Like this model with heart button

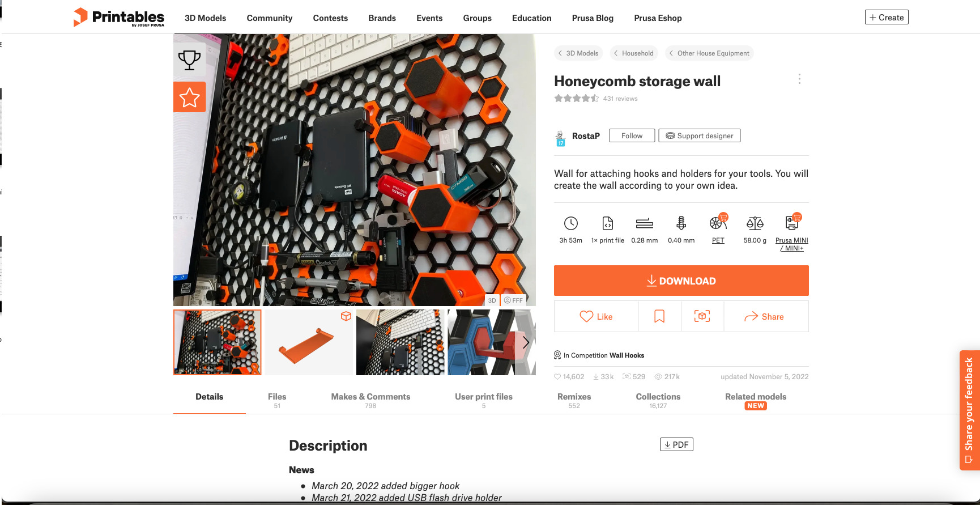(x=596, y=316)
